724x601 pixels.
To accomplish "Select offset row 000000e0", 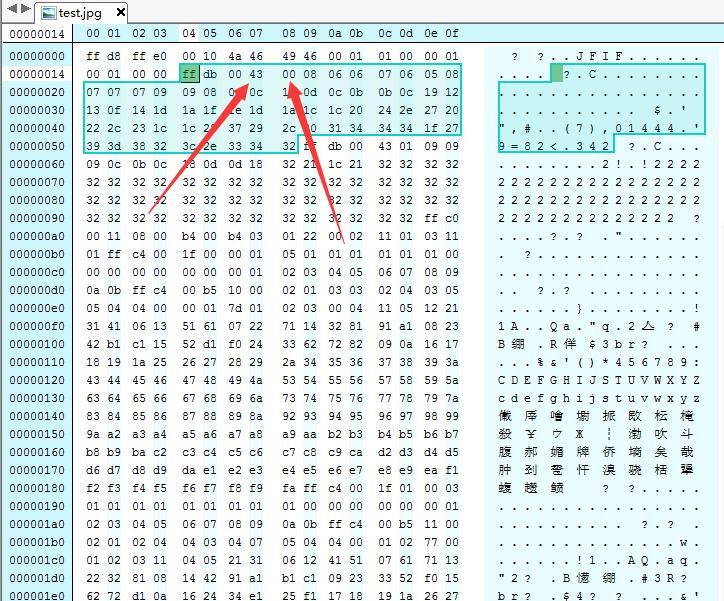I will tap(37, 308).
